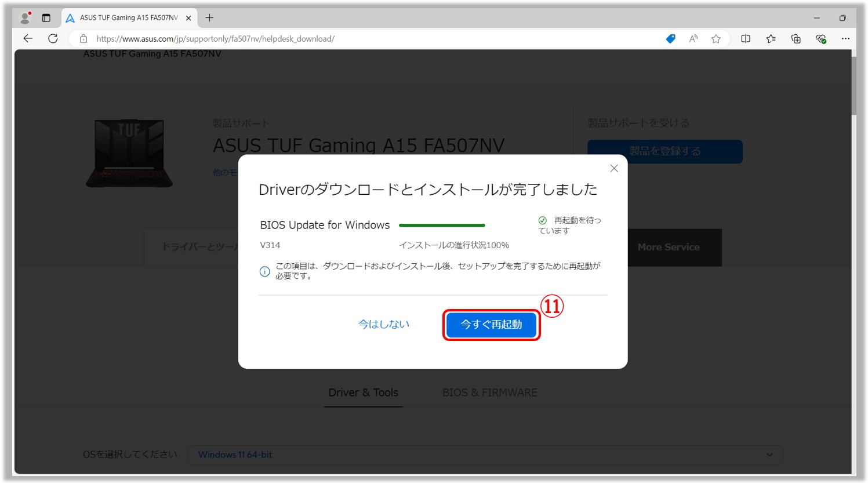Viewport: 868px width, 483px height.
Task: Switch to the BIOS & FIRMWARE tab
Action: click(x=490, y=393)
